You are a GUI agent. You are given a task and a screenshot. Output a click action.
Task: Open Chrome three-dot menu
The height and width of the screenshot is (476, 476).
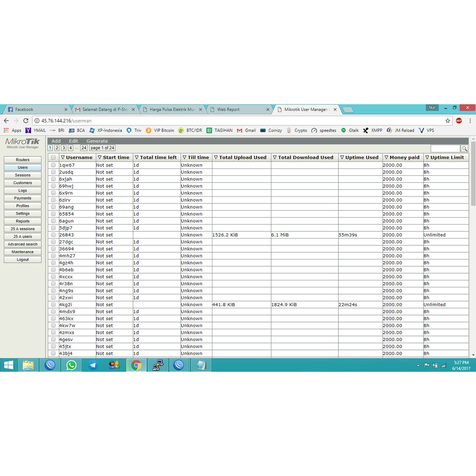[470, 121]
